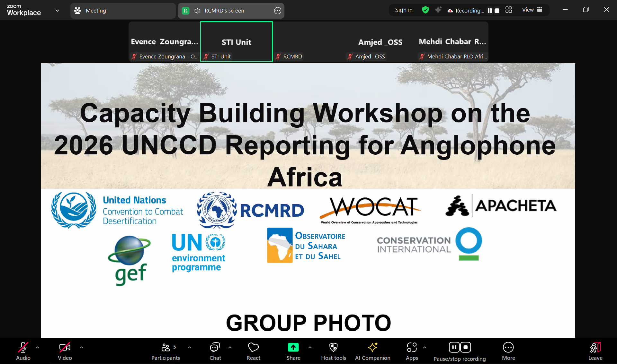The width and height of the screenshot is (617, 364).
Task: Click muted mic icon on STI Unit tile
Action: pos(206,56)
